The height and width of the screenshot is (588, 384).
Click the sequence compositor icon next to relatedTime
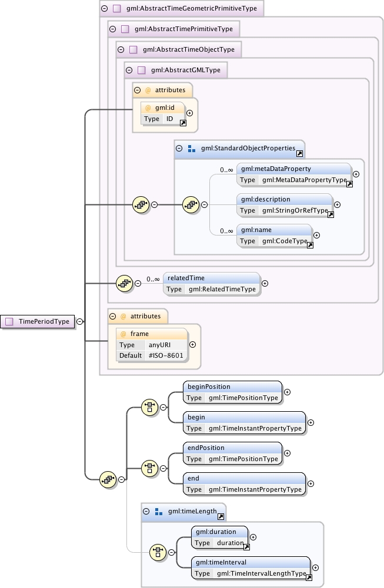point(125,284)
